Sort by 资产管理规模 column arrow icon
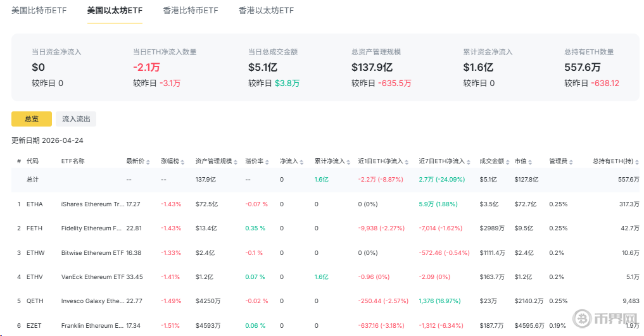 pos(236,161)
